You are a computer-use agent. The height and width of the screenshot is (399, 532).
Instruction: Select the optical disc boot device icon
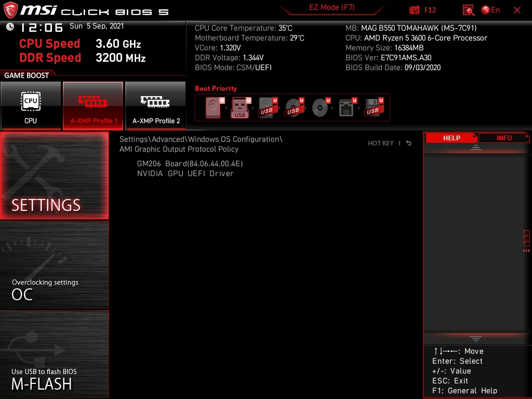tap(321, 108)
